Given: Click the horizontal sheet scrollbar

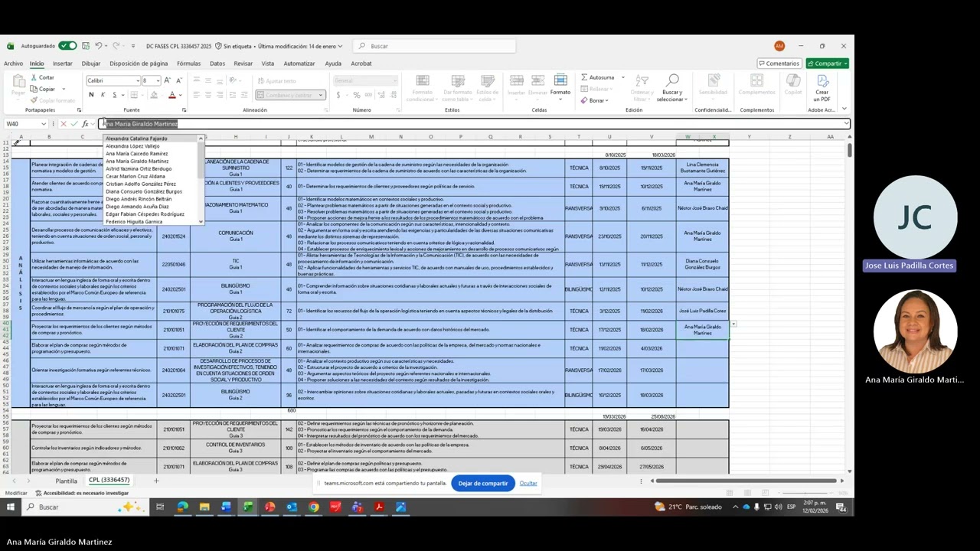Looking at the screenshot, I should (746, 481).
